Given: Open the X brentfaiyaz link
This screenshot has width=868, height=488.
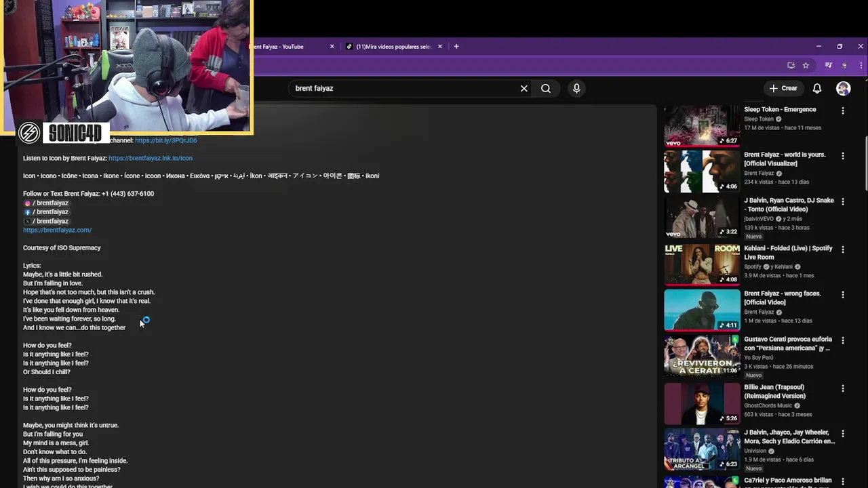Looking at the screenshot, I should pos(46,221).
